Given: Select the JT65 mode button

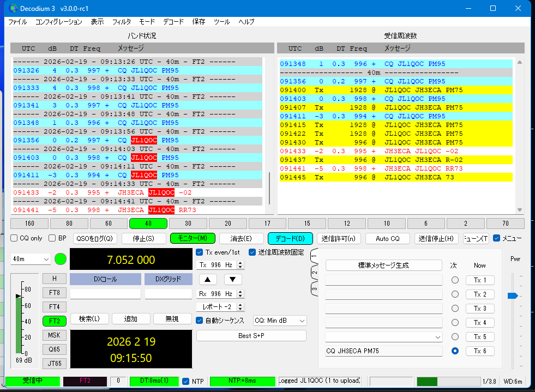Looking at the screenshot, I should pyautogui.click(x=54, y=363).
